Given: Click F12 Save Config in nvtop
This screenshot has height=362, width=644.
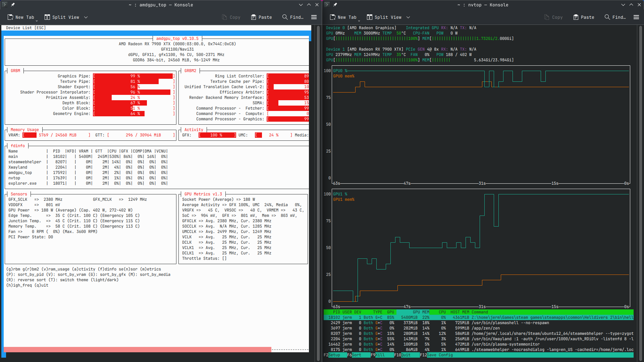Looking at the screenshot, I should [440, 355].
